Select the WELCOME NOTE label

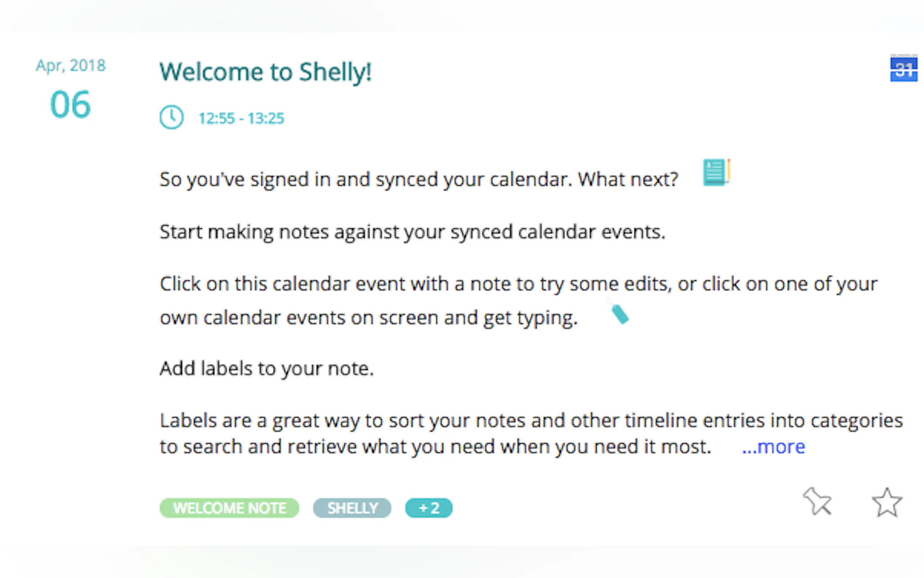pyautogui.click(x=229, y=508)
